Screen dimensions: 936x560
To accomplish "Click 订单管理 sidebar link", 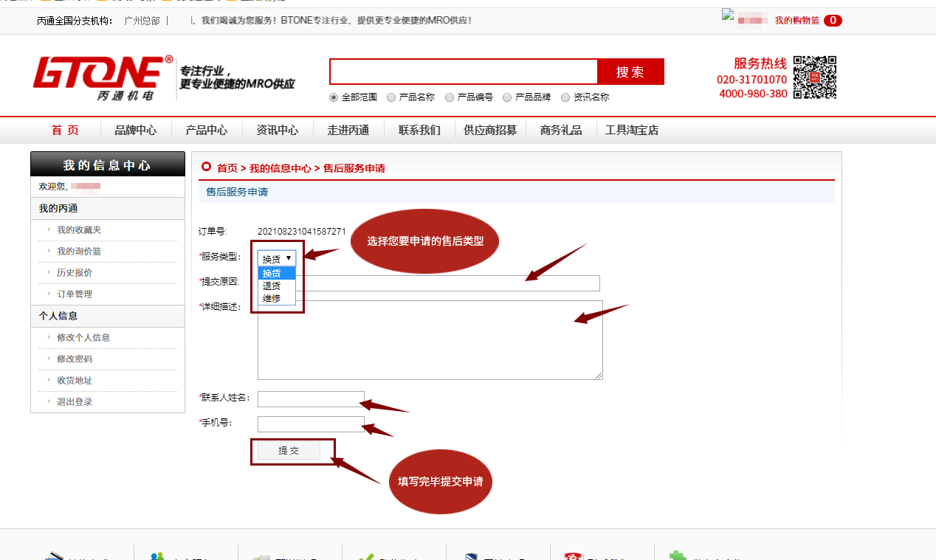I will click(75, 294).
